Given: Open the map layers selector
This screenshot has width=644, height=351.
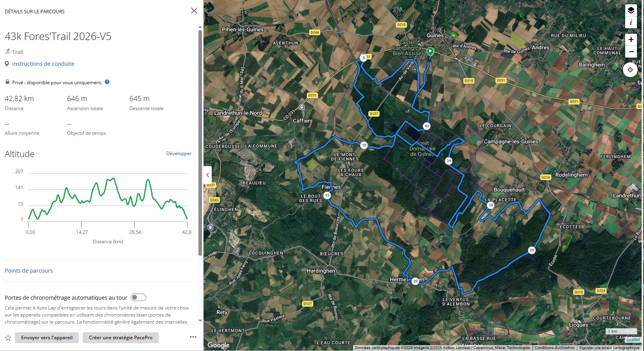Looking at the screenshot, I should (631, 11).
